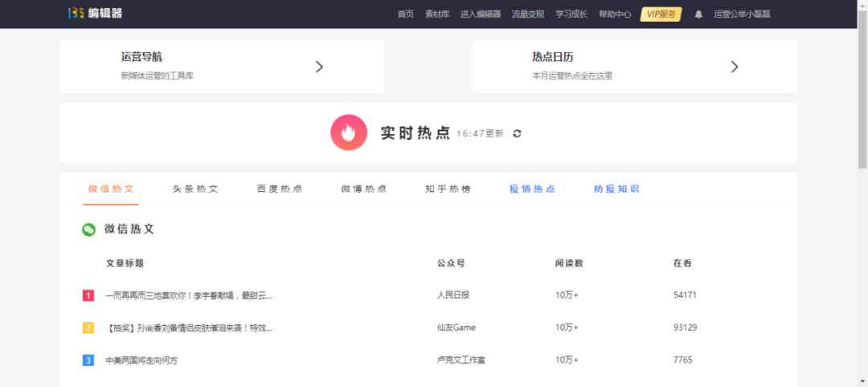Open the 微博热点 tab
868x387 pixels.
(364, 189)
